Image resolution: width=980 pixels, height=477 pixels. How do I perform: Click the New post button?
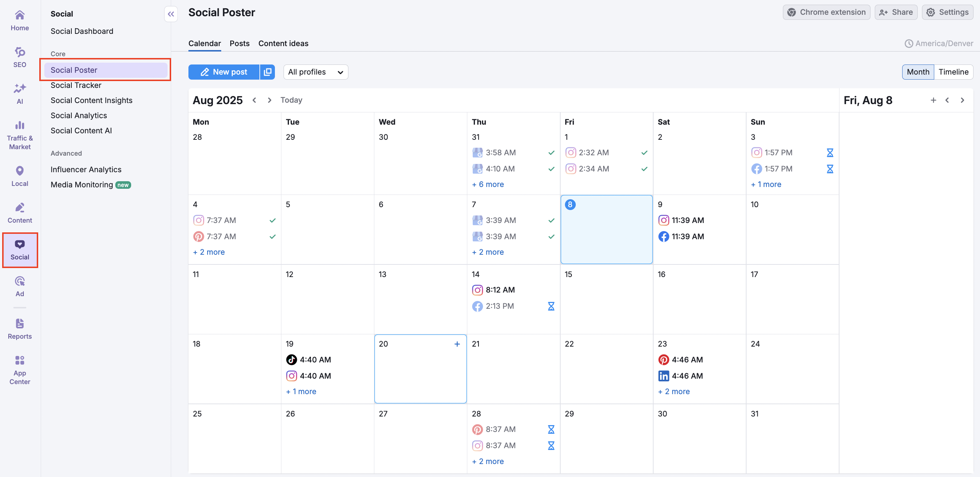click(224, 72)
